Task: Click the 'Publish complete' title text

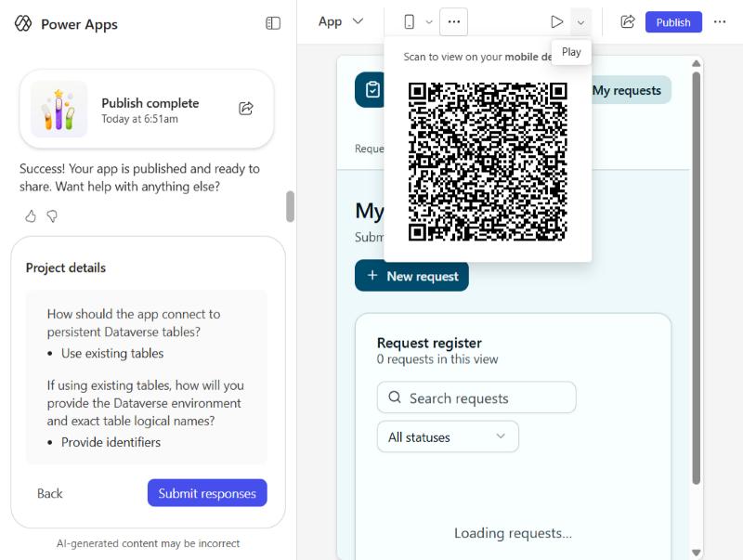Action: pyautogui.click(x=150, y=103)
